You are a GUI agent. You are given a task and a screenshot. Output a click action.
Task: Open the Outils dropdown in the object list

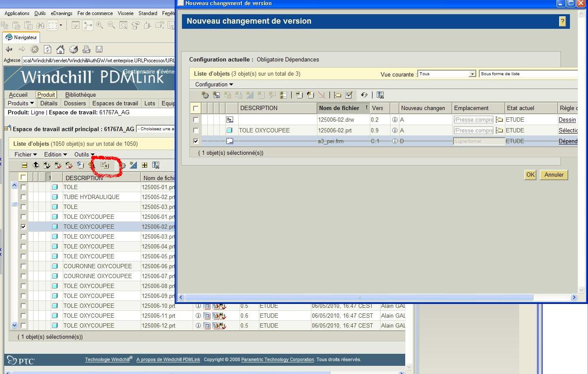[84, 154]
